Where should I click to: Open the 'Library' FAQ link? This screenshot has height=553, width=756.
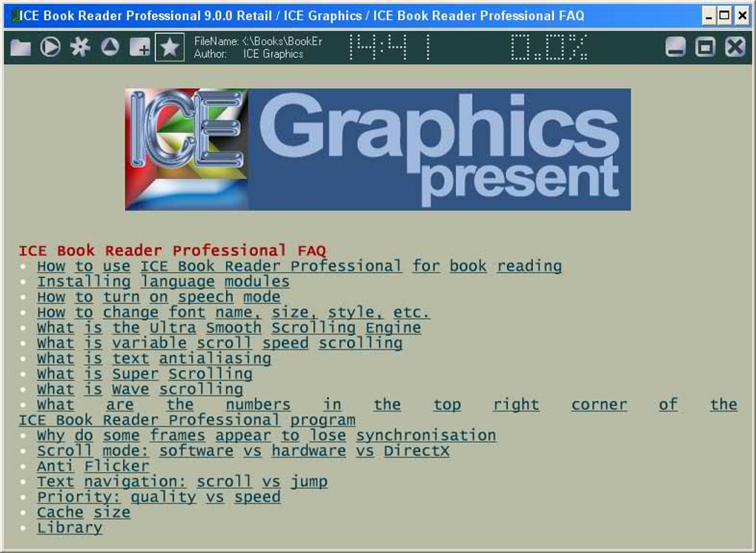[x=70, y=528]
